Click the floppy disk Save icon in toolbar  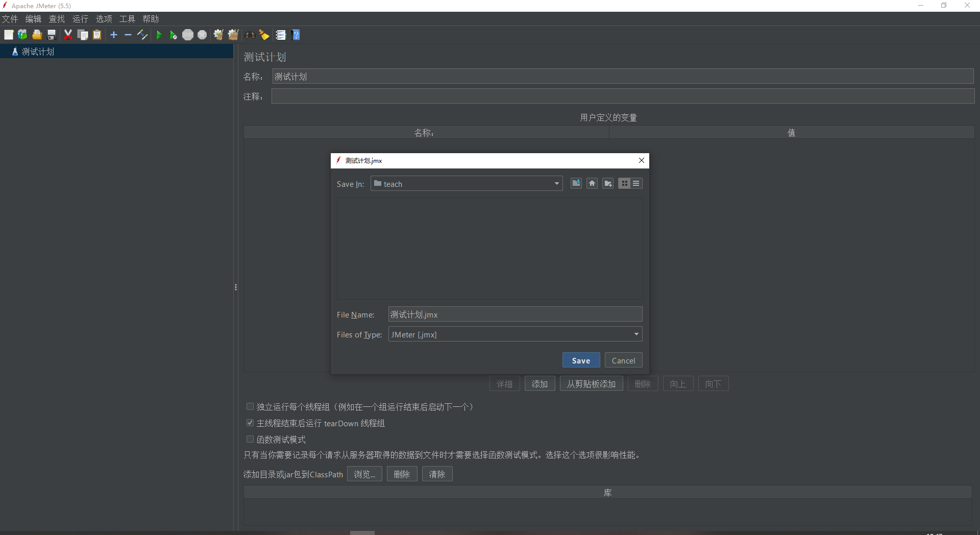[52, 35]
